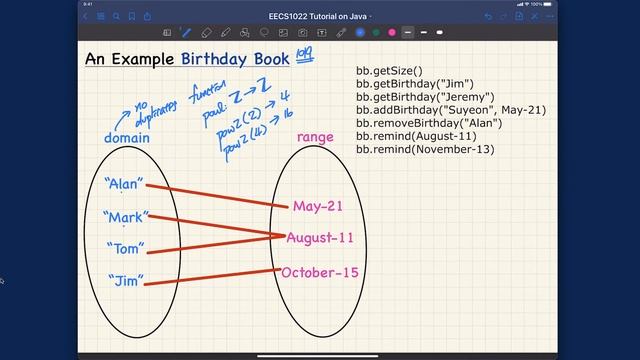Click the blue 'domain' label
640x360 pixels.
tap(127, 138)
